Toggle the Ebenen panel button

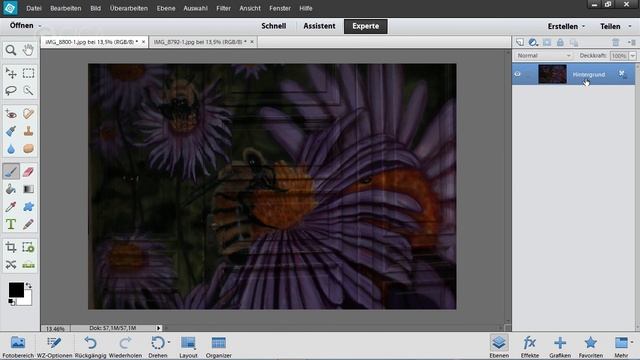point(499,347)
